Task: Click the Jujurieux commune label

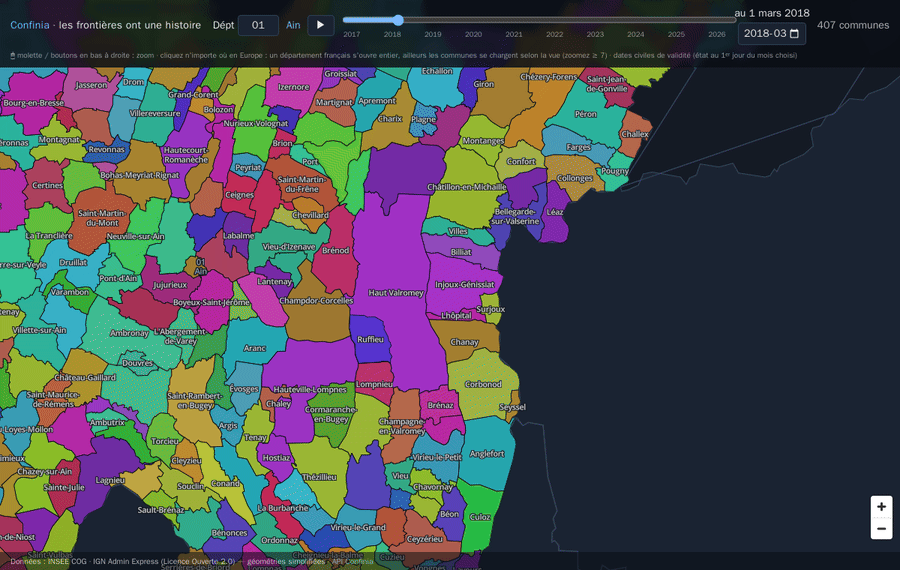Action: point(170,285)
